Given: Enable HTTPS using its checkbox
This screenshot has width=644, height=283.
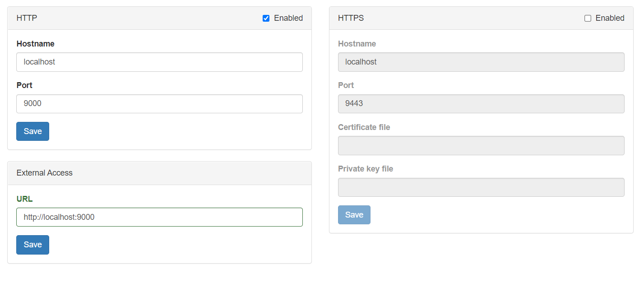Looking at the screenshot, I should point(588,19).
